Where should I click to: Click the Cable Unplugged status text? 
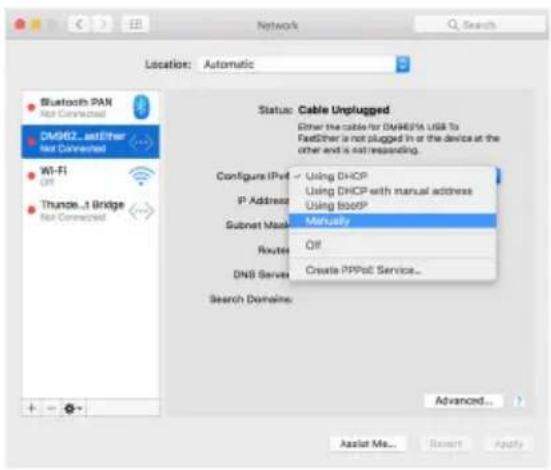coord(344,110)
